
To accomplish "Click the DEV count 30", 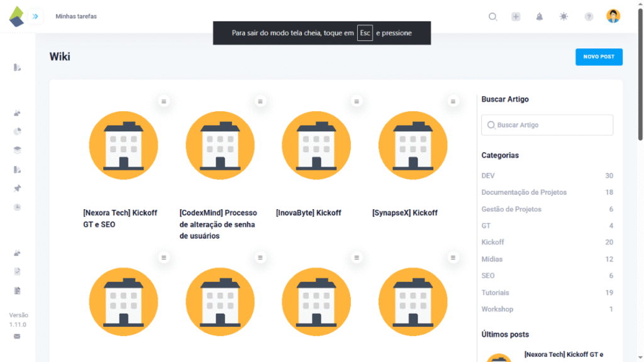I will tap(609, 176).
